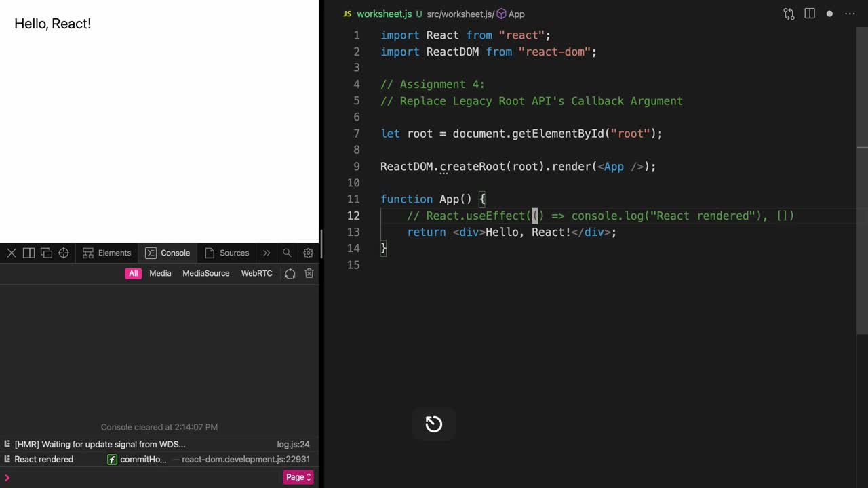Select the All console filter
Viewport: 868px width, 488px height.
[x=134, y=273]
